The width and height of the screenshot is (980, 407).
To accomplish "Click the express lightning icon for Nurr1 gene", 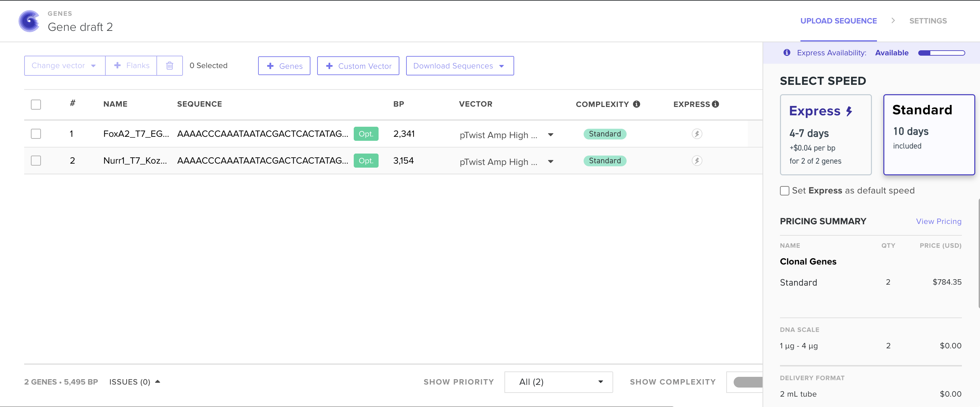I will [697, 161].
